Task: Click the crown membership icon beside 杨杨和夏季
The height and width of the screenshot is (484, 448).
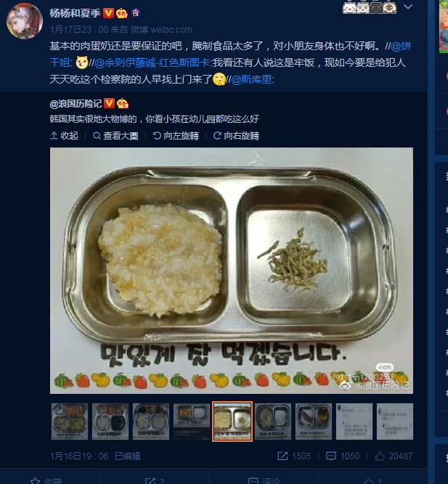Action: point(122,13)
